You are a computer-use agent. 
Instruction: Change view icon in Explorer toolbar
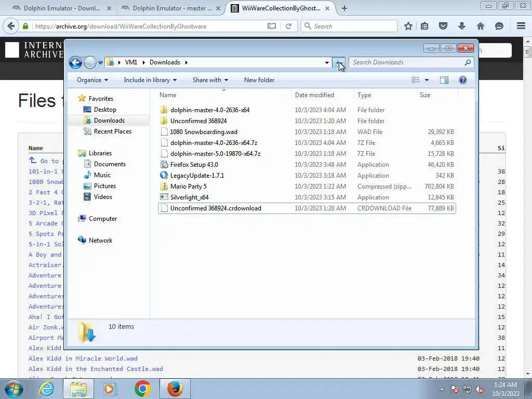click(415, 80)
